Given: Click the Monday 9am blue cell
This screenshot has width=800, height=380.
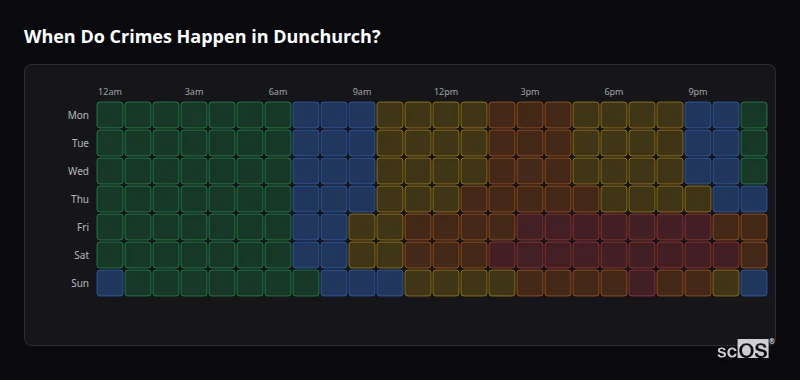Looking at the screenshot, I should 362,115.
